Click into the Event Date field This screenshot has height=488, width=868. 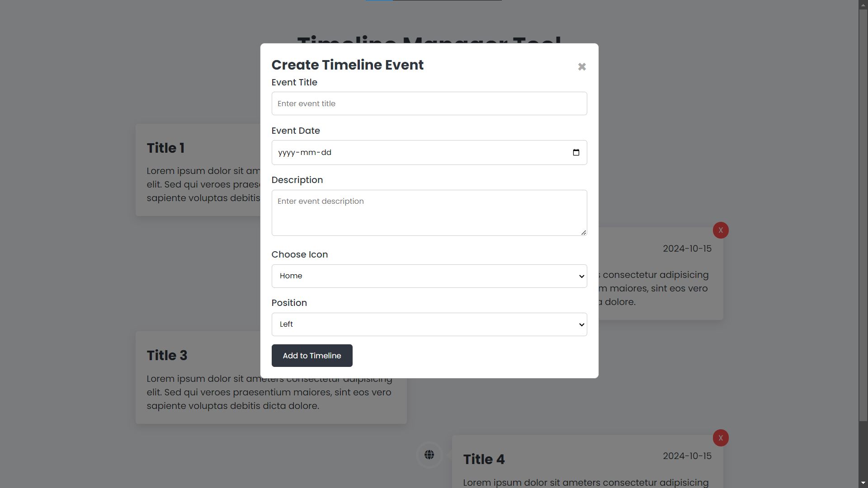407,153
